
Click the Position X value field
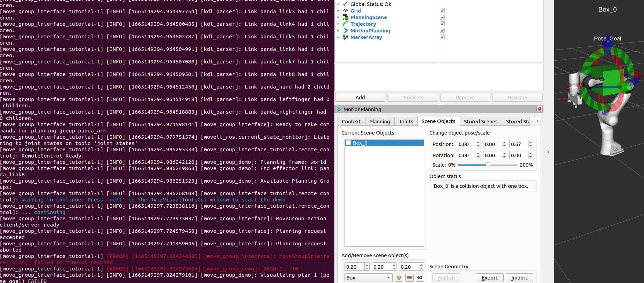466,144
